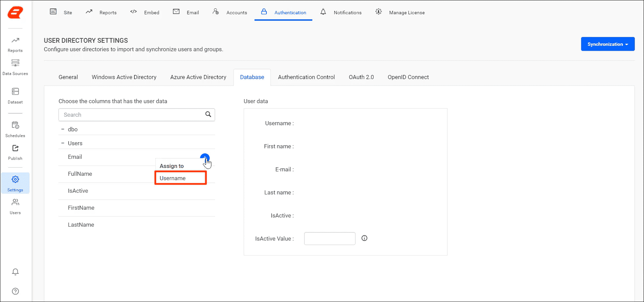
Task: Click the 'Last name :' user data label
Action: click(279, 192)
